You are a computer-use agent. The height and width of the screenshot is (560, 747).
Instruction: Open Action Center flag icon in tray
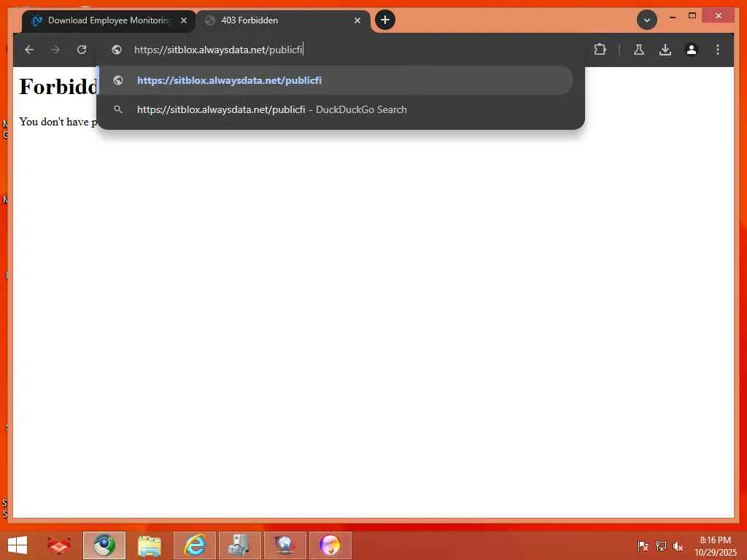click(643, 545)
